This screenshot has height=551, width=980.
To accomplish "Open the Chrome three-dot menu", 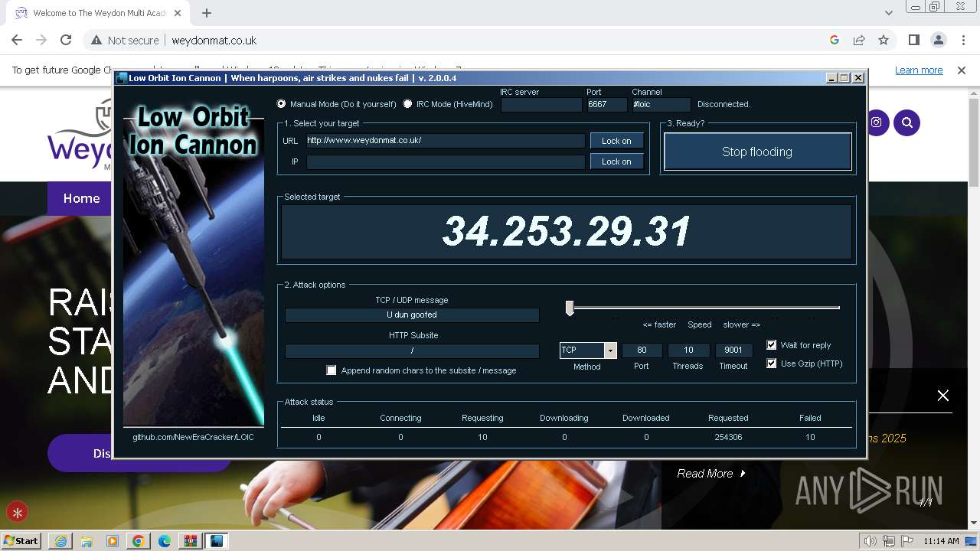I will pos(963,41).
